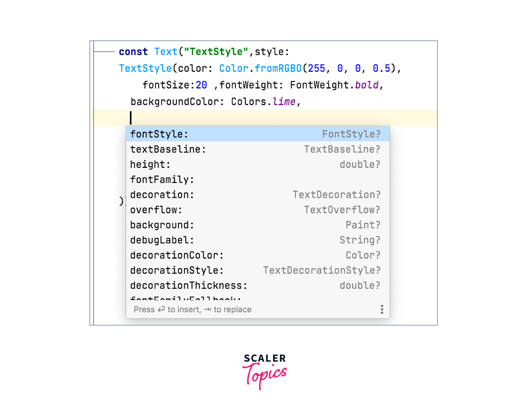529x420 pixels.
Task: Click the Colors.lime value
Action: pyautogui.click(x=284, y=102)
